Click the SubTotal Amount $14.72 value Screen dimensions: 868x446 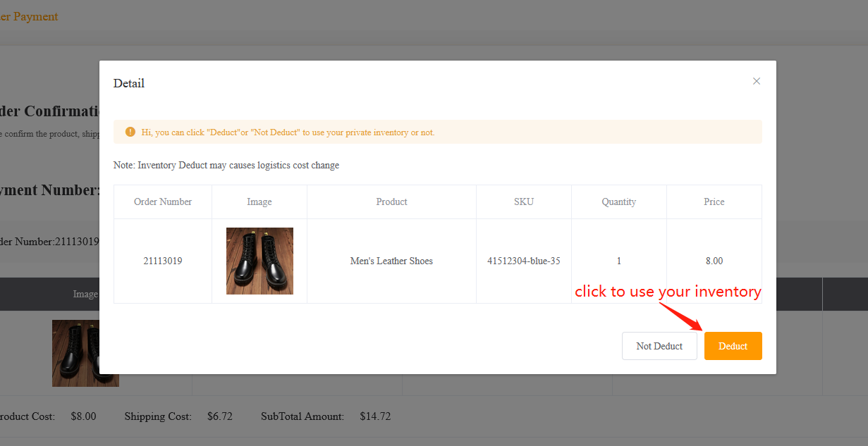point(375,416)
